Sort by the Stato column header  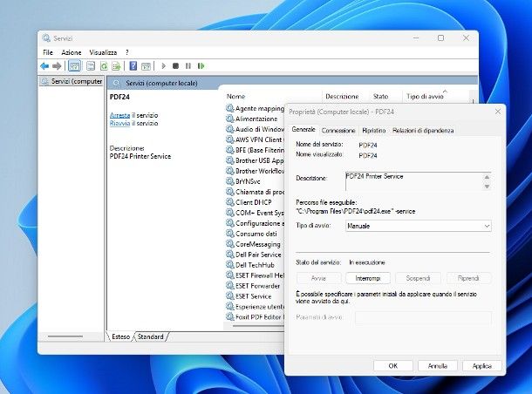coord(380,96)
